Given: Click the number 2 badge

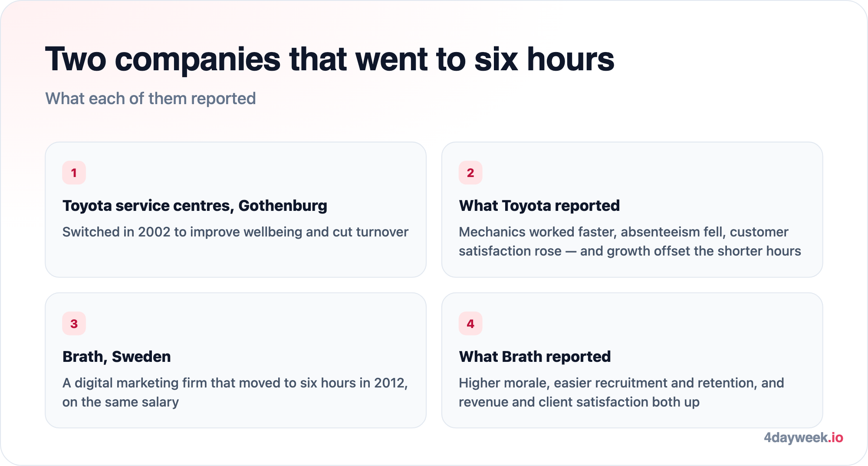Looking at the screenshot, I should (x=470, y=173).
